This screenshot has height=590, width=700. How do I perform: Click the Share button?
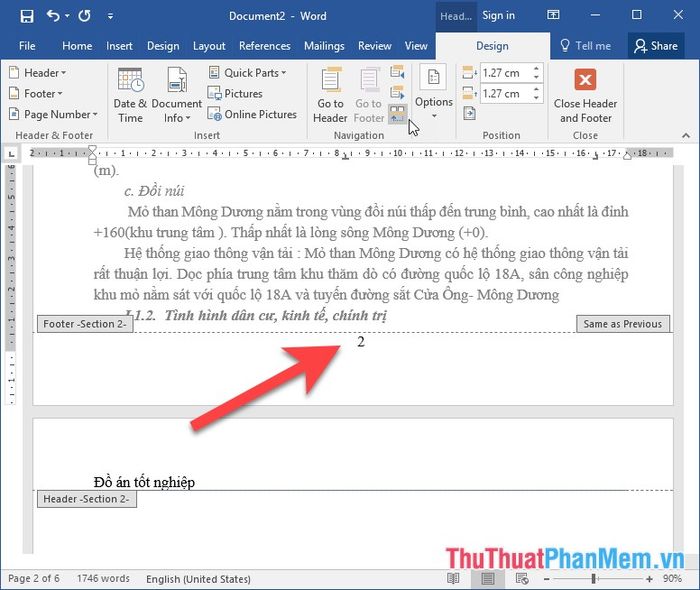(x=656, y=46)
